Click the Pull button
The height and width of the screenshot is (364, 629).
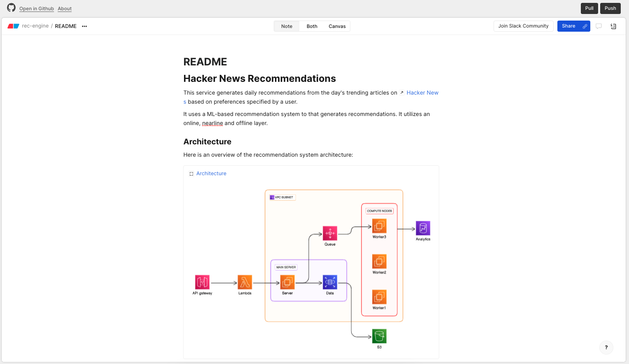tap(589, 8)
